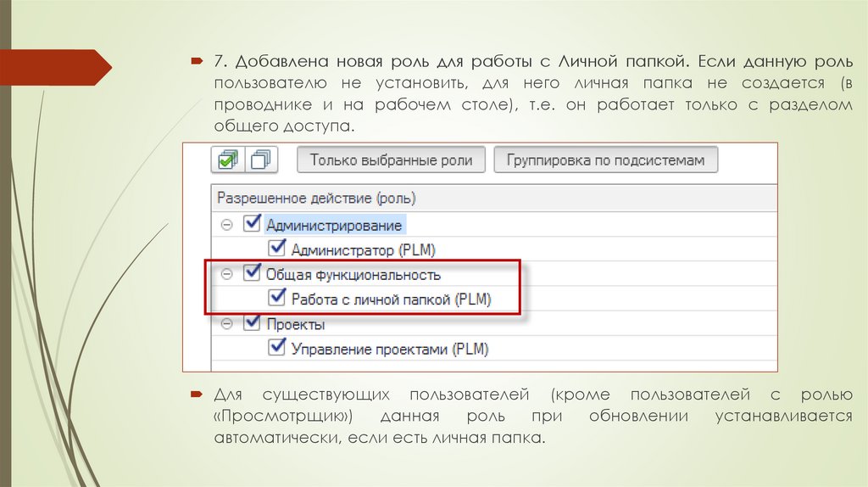Toggle the «Администратор (PLM)» checkbox
The width and height of the screenshot is (868, 487).
277,249
